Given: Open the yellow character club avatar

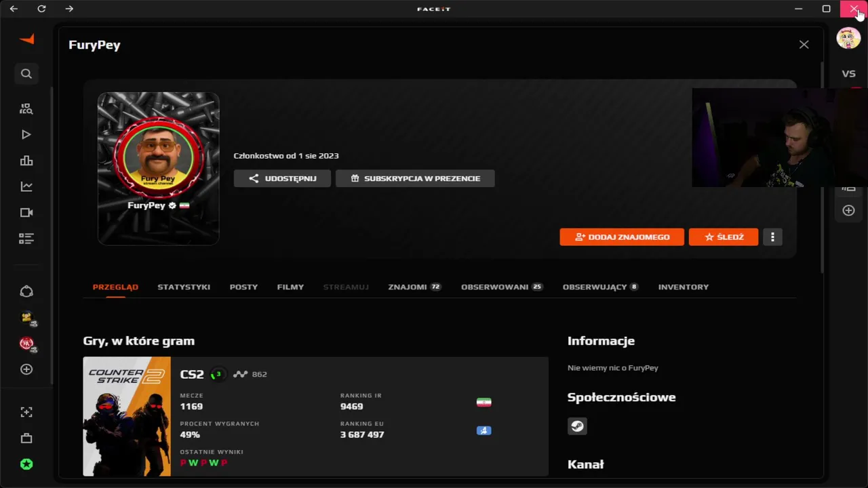Looking at the screenshot, I should coord(27,317).
